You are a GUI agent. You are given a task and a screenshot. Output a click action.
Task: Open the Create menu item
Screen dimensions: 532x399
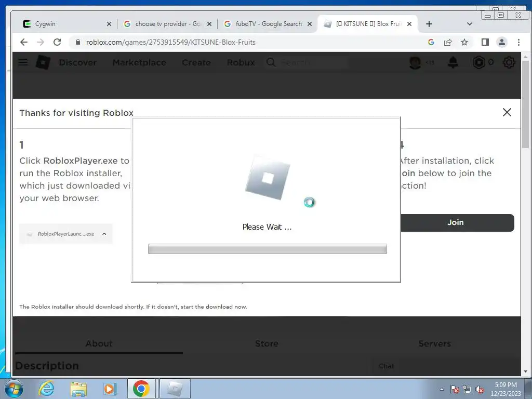click(196, 62)
